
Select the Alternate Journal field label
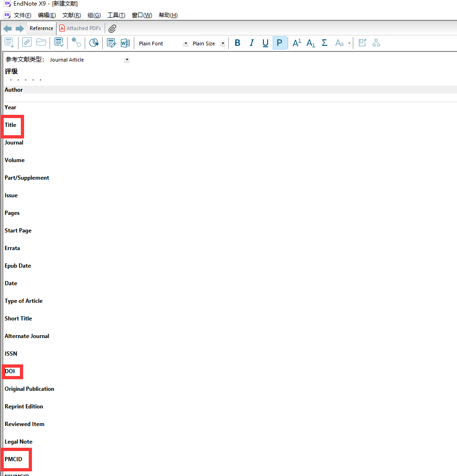[27, 336]
